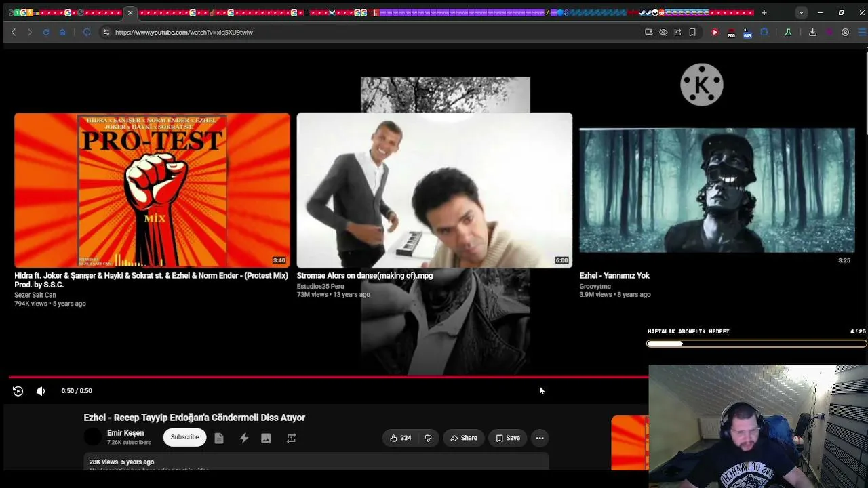
Task: Click the 73M views • 13 years ago text
Action: point(334,295)
